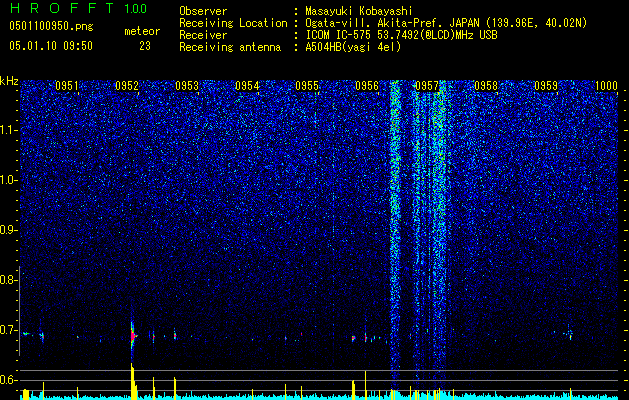Click the HROFFT 1.00 title text

[78, 8]
